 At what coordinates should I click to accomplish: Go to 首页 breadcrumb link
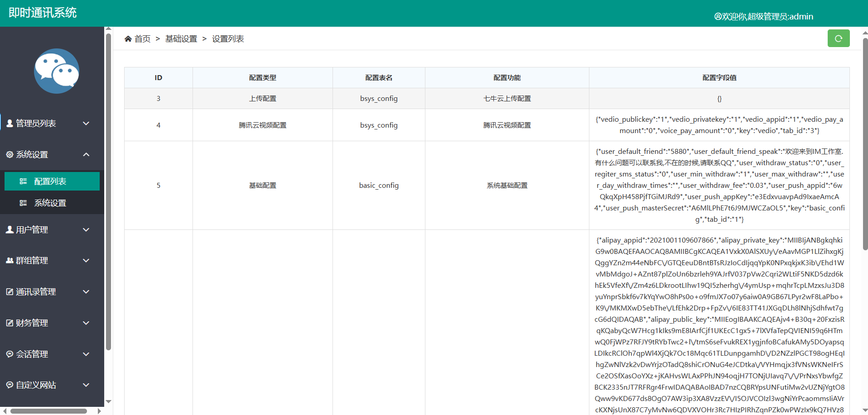pos(142,39)
